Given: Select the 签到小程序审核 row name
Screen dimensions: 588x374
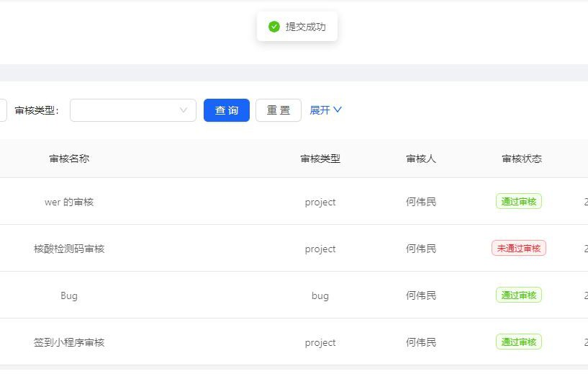Looking at the screenshot, I should click(x=69, y=342).
